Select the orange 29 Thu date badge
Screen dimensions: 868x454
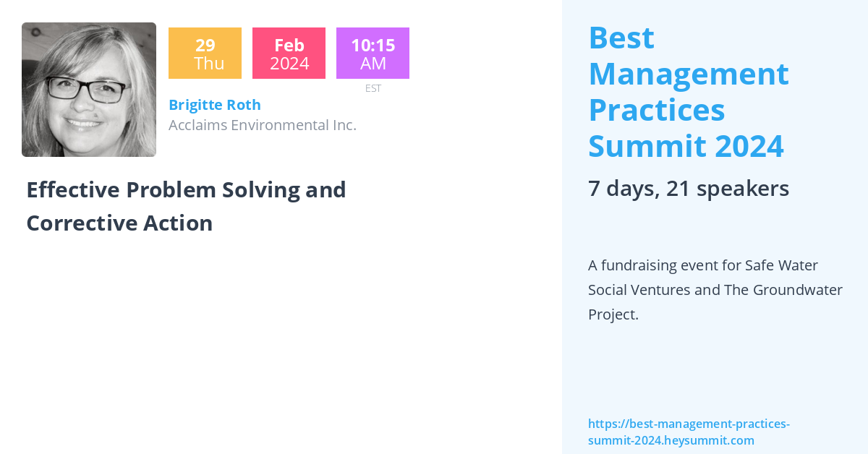click(205, 53)
